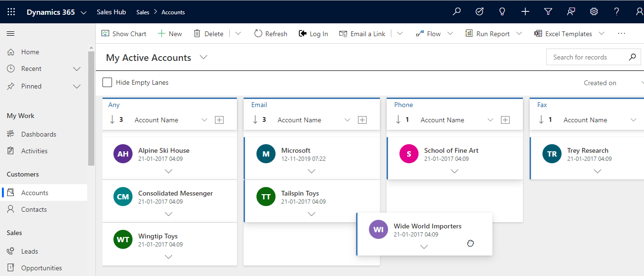This screenshot has width=644, height=276.
Task: Expand the Microsoft card details
Action: pyautogui.click(x=311, y=171)
